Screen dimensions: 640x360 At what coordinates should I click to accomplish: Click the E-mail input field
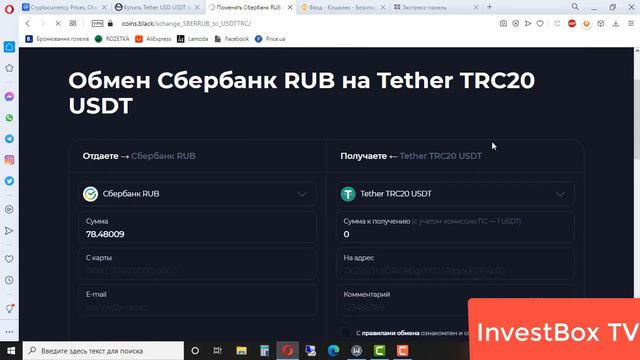[x=197, y=301]
